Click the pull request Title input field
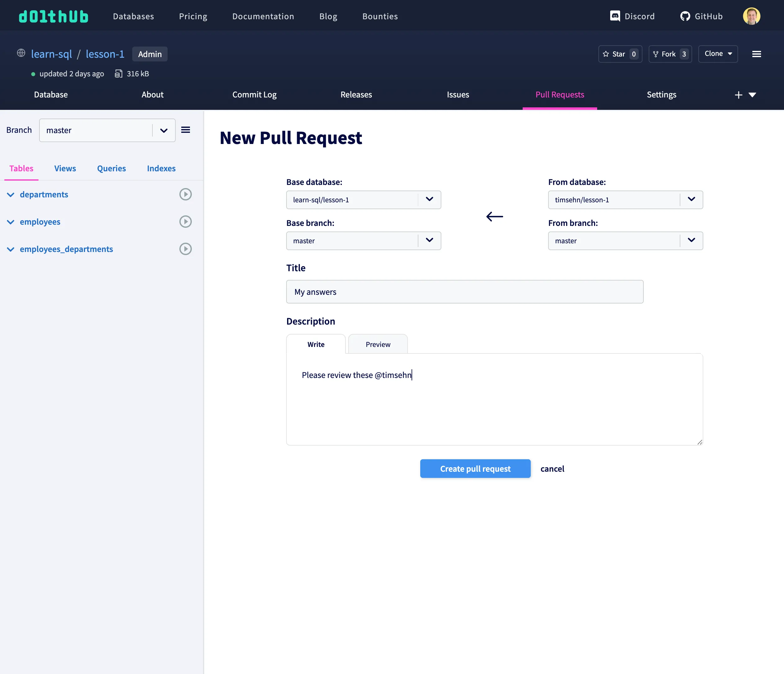This screenshot has height=674, width=784. click(x=464, y=292)
